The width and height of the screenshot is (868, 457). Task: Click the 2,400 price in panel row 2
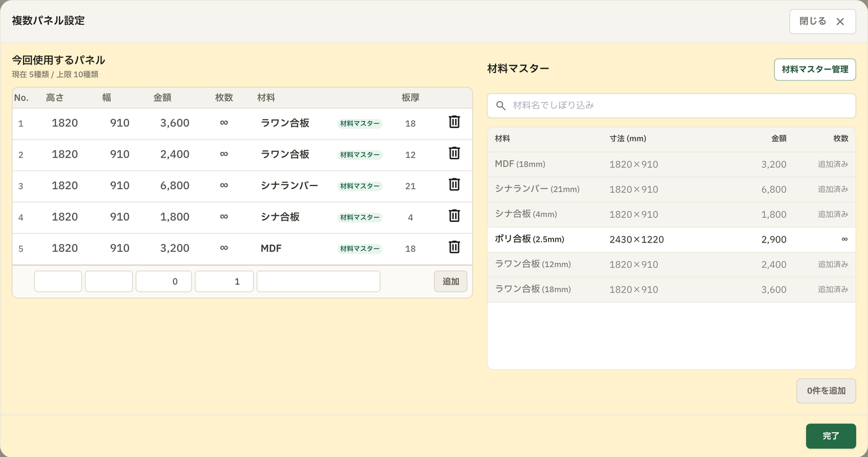(x=175, y=154)
